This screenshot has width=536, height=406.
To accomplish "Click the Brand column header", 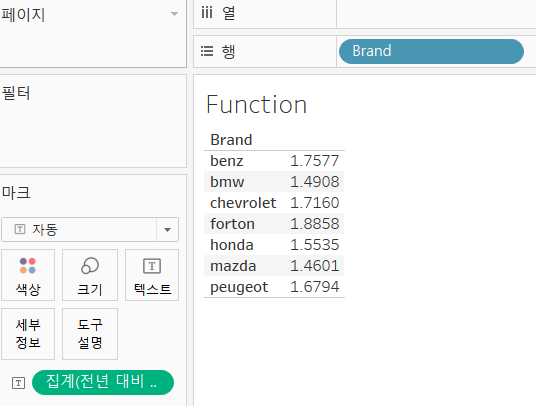I will (x=231, y=140).
